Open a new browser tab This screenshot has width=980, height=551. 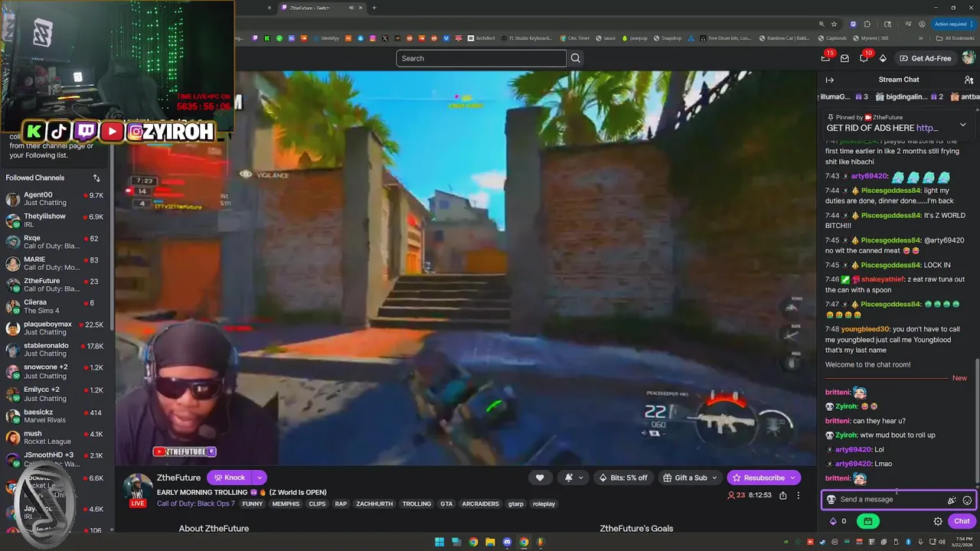tap(374, 8)
